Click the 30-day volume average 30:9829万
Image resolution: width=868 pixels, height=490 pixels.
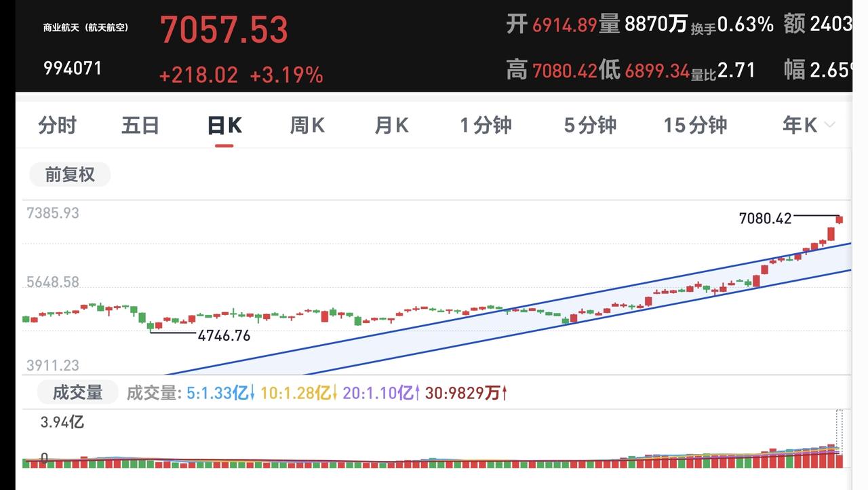coord(467,393)
